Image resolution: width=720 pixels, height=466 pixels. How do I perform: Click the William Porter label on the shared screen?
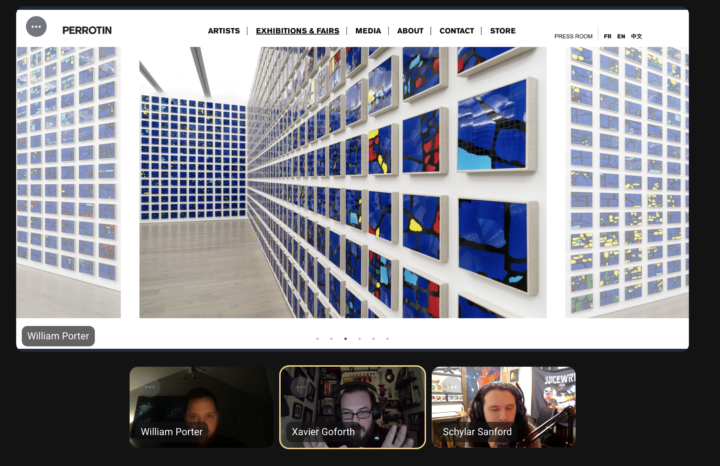coord(58,336)
